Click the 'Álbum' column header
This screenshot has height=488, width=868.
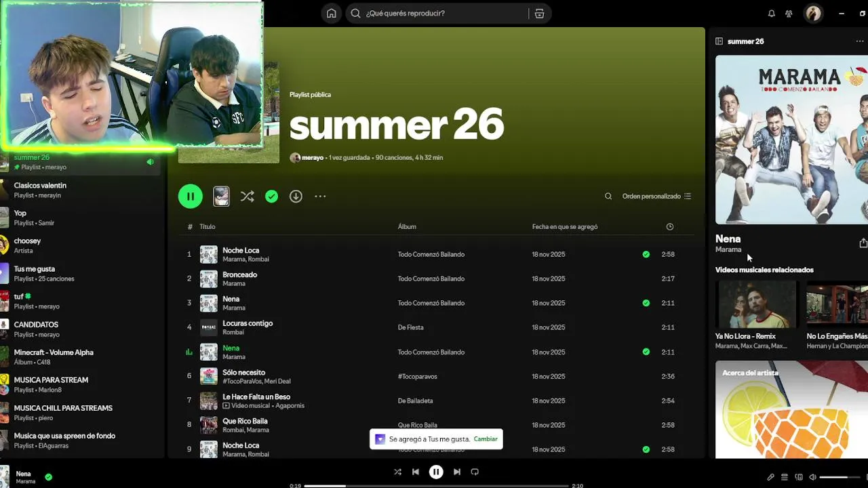(x=407, y=227)
